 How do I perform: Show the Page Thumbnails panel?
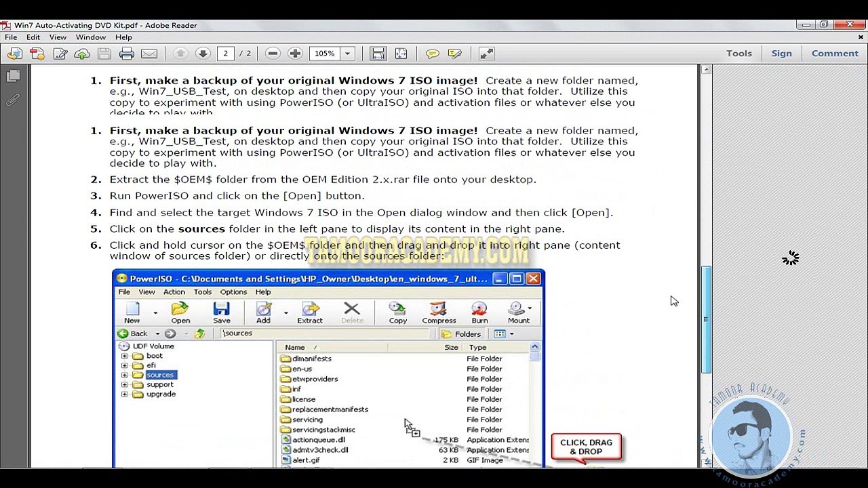coord(13,77)
